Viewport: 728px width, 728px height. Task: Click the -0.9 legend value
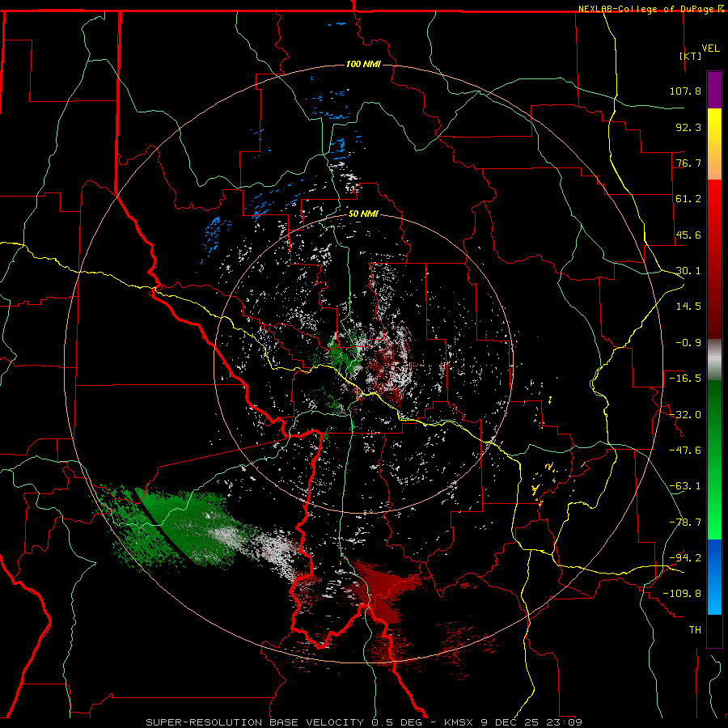coord(688,343)
